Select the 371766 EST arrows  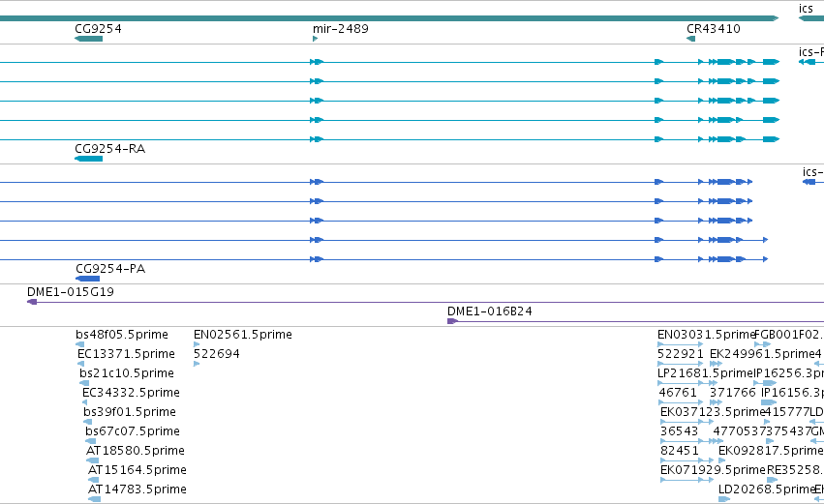tap(717, 402)
